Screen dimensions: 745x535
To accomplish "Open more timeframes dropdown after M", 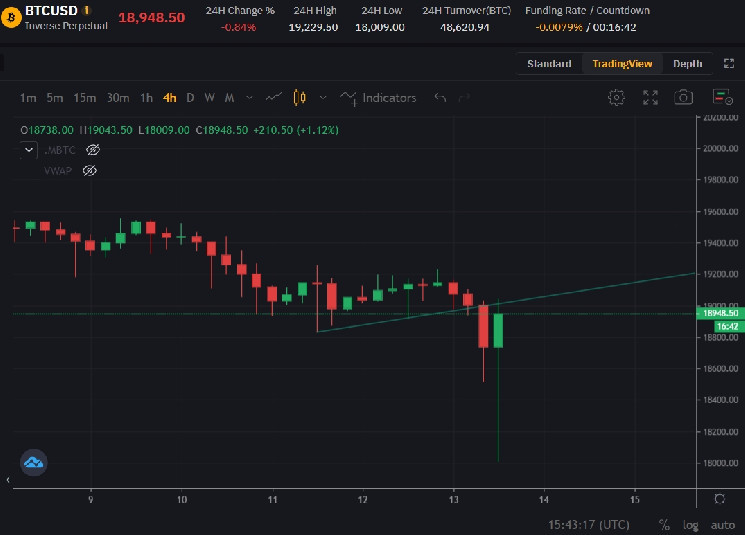I will (249, 98).
